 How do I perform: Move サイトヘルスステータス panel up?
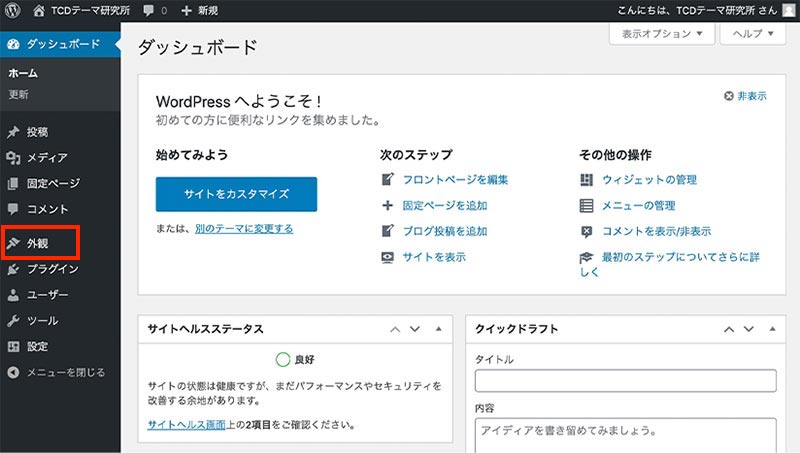(x=395, y=330)
